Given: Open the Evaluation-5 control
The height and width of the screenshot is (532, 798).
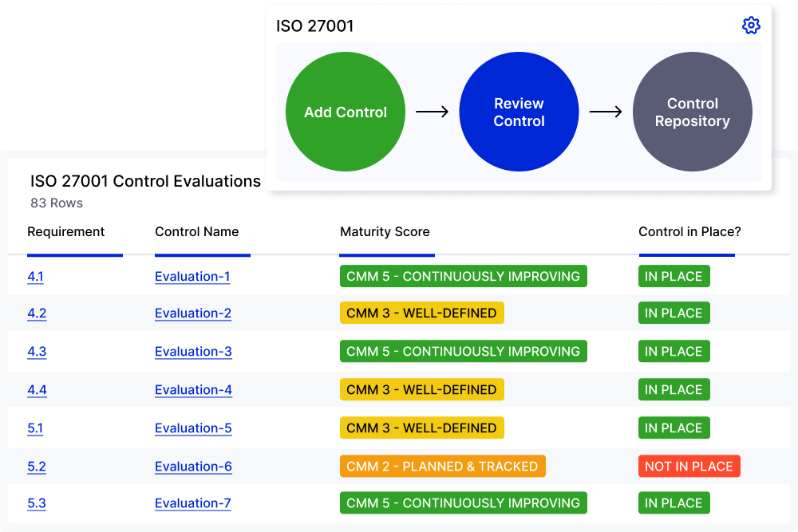Looking at the screenshot, I should [x=193, y=428].
